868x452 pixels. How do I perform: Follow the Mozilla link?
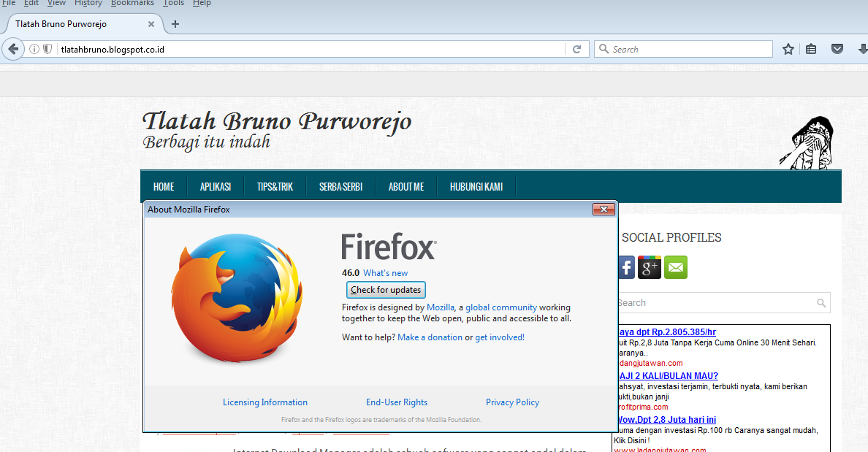pos(440,307)
